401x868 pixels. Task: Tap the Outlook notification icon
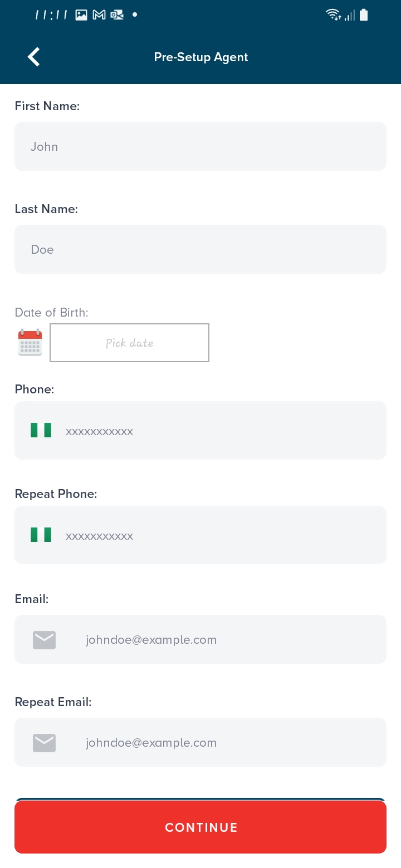coord(117,15)
